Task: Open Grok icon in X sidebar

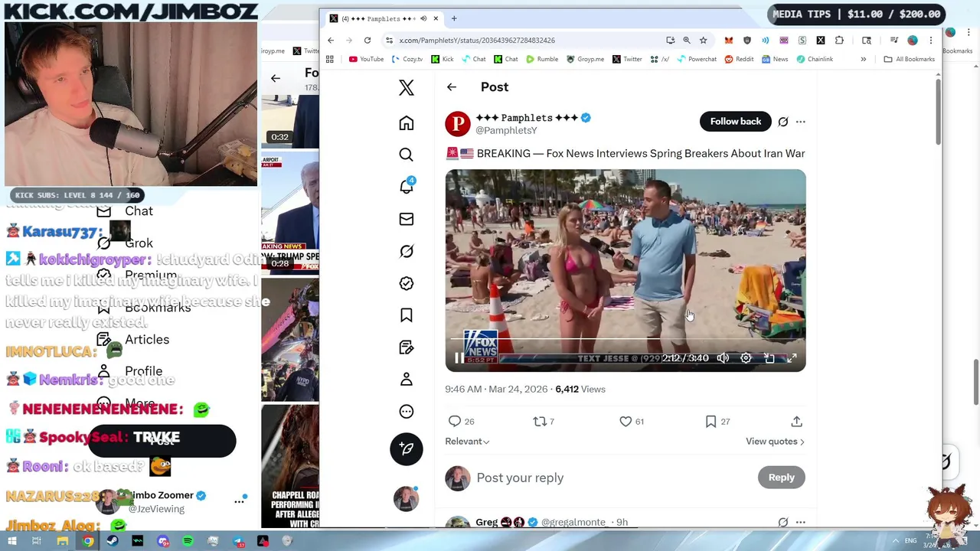Action: (x=407, y=251)
